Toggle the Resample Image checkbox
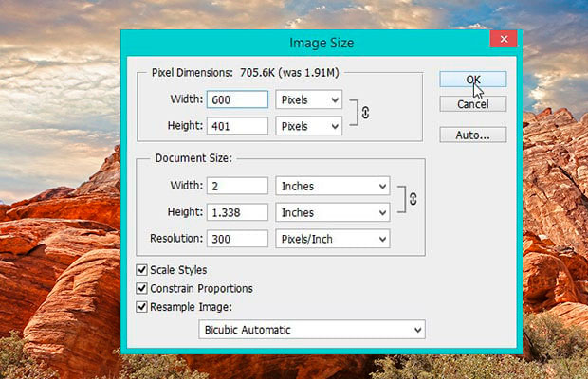Viewport: 588px width, 379px height. (x=142, y=306)
